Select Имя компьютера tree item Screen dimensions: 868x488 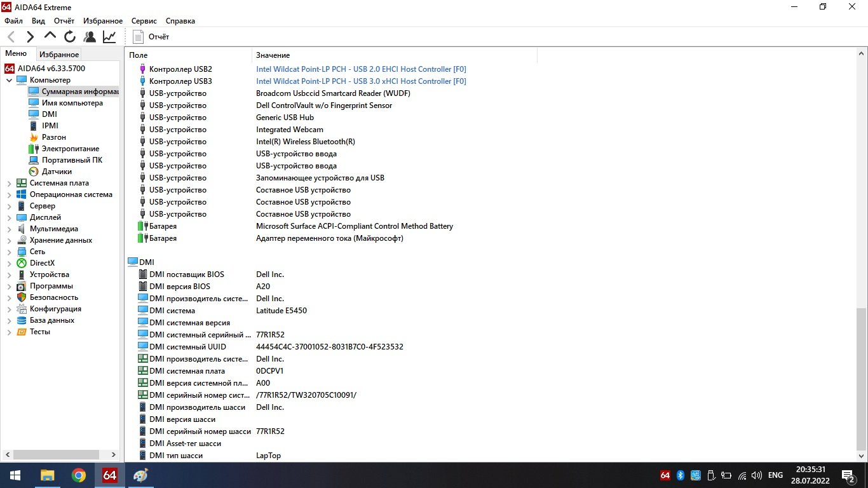tap(65, 103)
